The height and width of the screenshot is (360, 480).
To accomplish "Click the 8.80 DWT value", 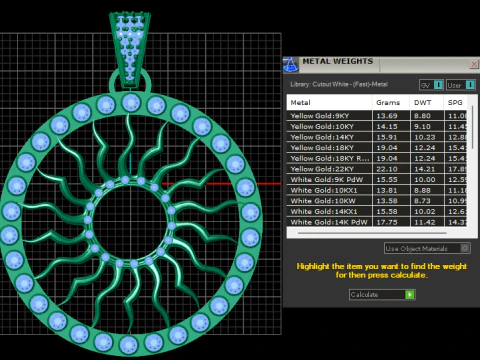I will point(422,116).
